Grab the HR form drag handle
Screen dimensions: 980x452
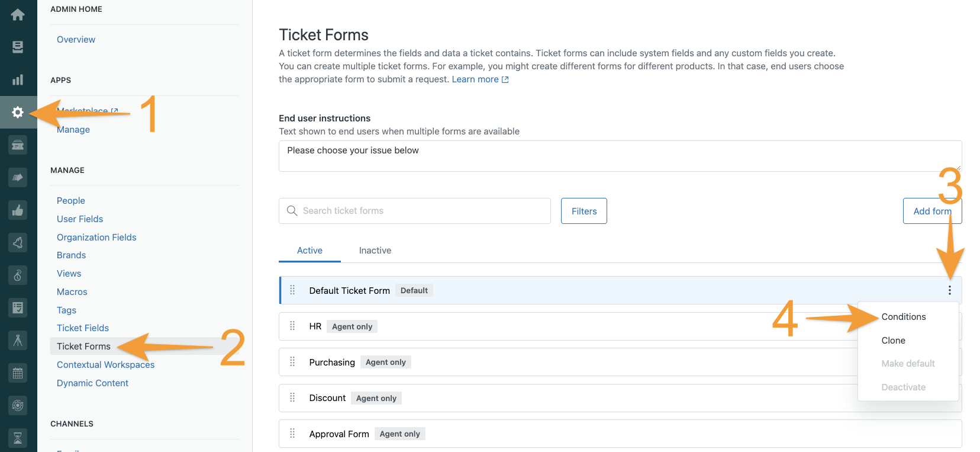(x=292, y=326)
